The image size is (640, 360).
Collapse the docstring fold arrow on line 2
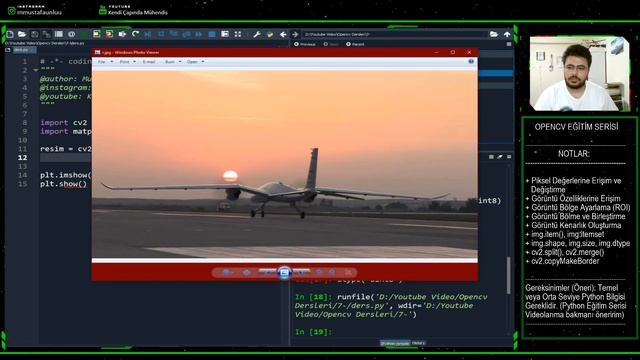[36, 70]
